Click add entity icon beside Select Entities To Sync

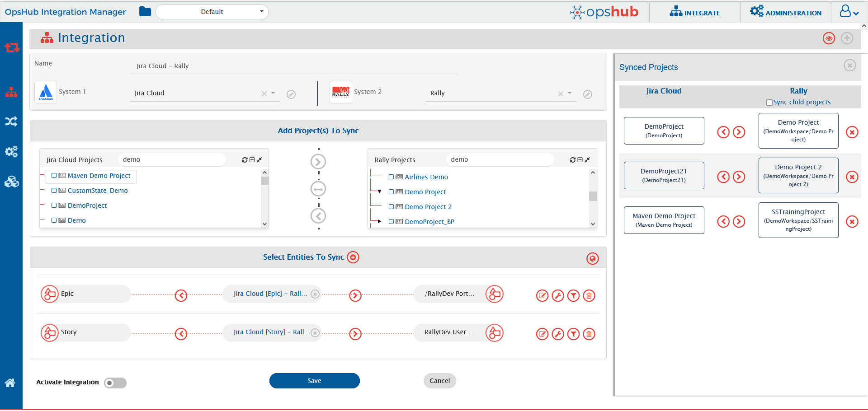tap(353, 257)
